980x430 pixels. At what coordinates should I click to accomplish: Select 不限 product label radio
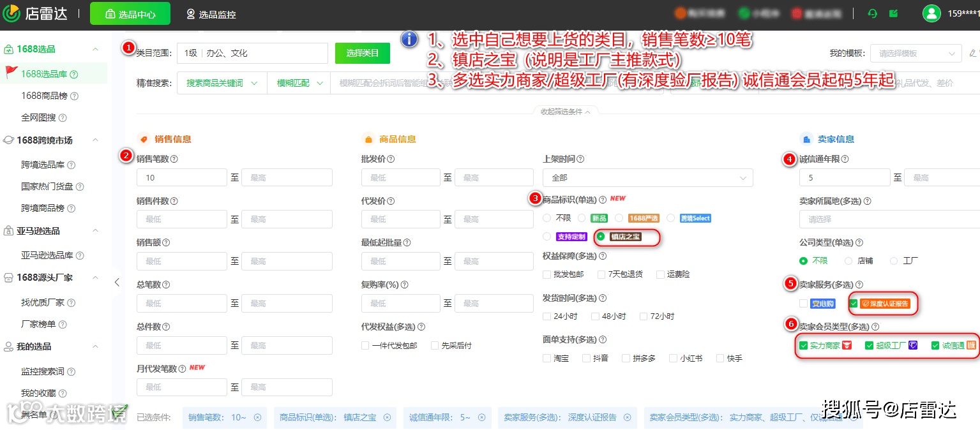coord(547,218)
